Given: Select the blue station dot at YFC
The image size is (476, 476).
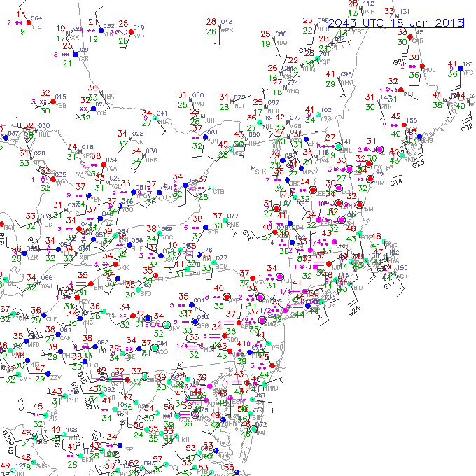Looking at the screenshot, I should (460, 69).
